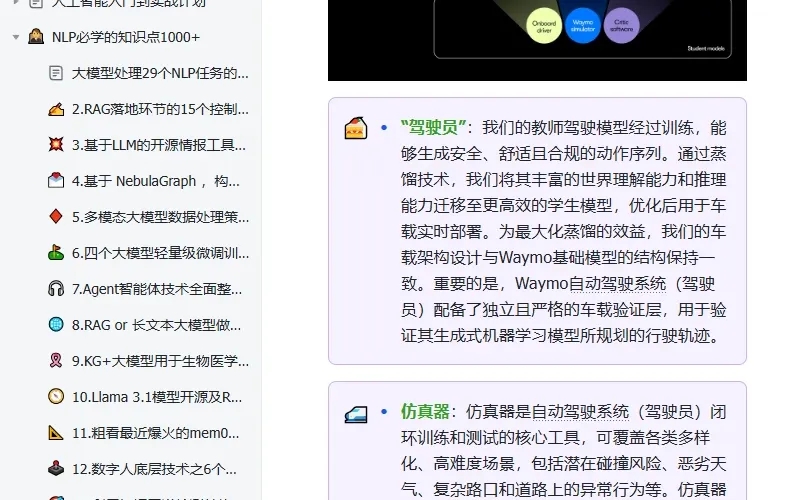The image size is (808, 500).
Task: Click red diamond icon beside 5.多模态大模型数据处理
Action: 56,216
